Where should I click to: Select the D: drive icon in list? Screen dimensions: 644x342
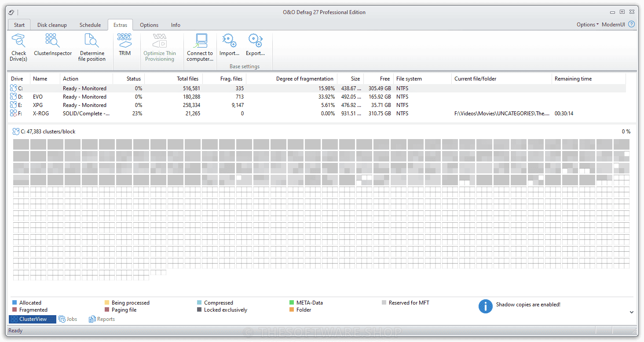(14, 97)
